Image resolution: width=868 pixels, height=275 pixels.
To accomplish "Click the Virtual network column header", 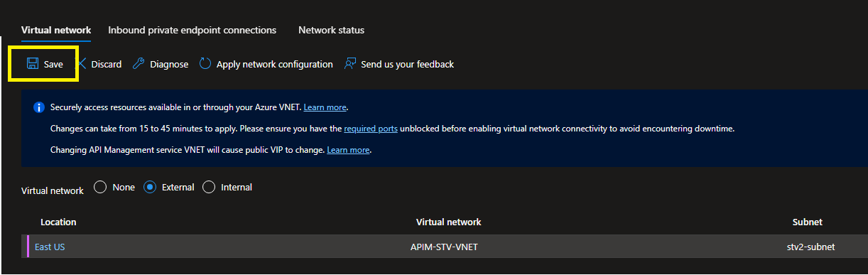I will pos(448,222).
